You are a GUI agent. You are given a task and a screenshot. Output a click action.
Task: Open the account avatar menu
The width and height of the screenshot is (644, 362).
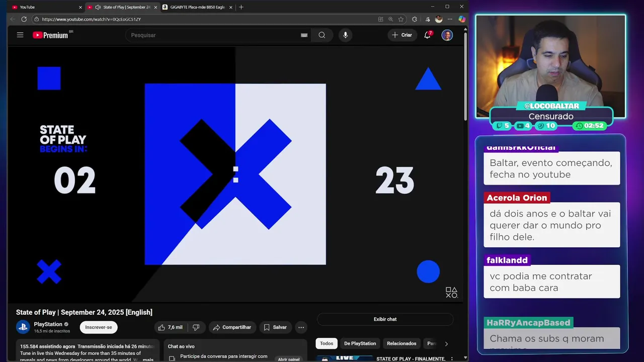447,35
